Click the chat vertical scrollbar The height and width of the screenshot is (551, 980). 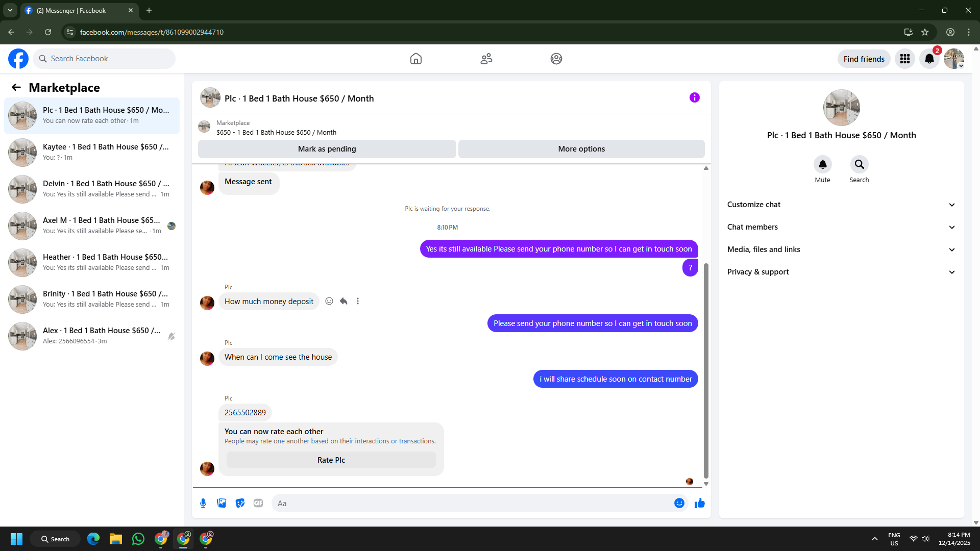(x=706, y=370)
